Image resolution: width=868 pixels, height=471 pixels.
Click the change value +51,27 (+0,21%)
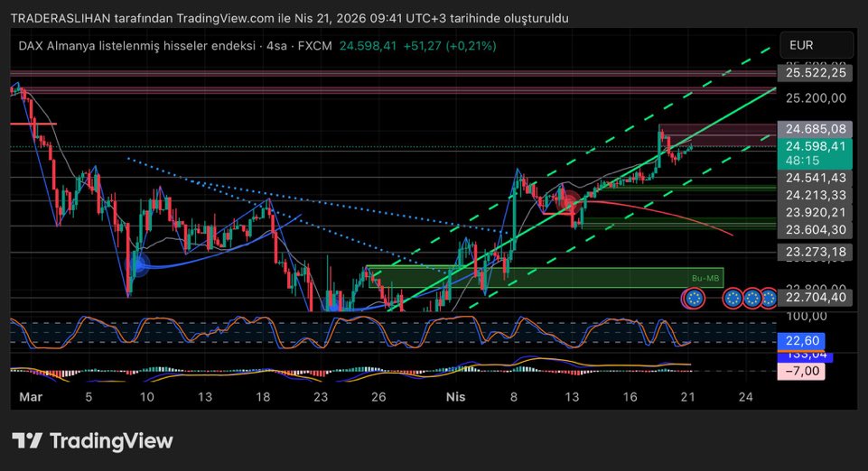click(x=450, y=46)
